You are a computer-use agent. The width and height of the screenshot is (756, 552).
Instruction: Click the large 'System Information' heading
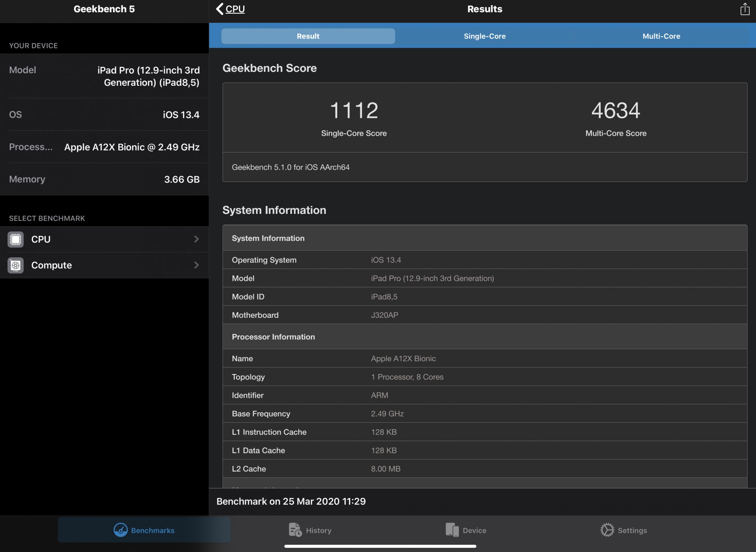[x=274, y=210]
